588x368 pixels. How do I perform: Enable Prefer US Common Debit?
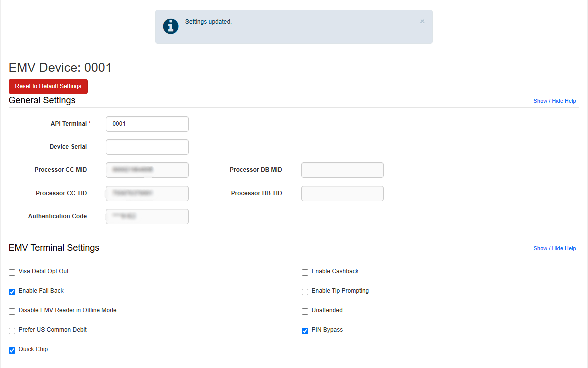coord(12,331)
